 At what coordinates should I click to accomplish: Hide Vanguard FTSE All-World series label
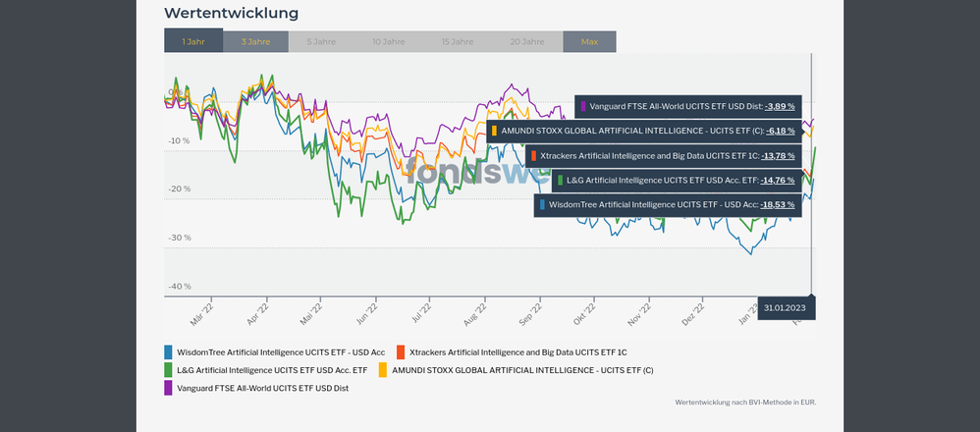tap(262, 388)
